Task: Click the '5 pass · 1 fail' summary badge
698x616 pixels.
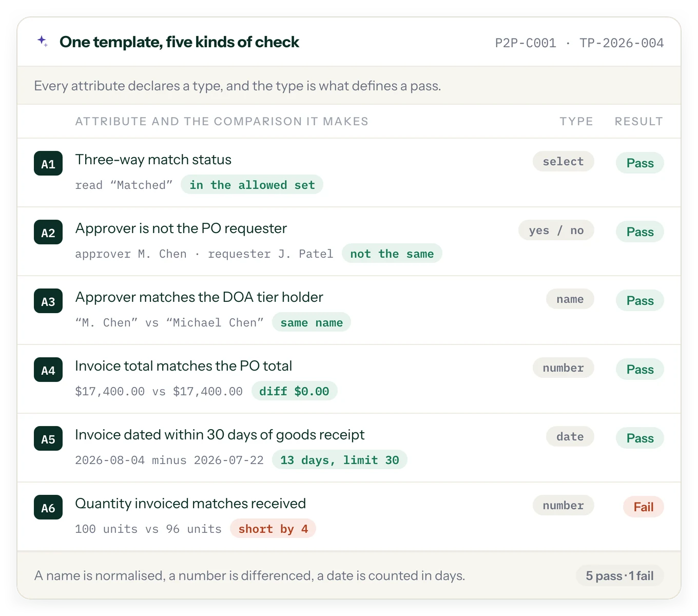Action: 619,575
